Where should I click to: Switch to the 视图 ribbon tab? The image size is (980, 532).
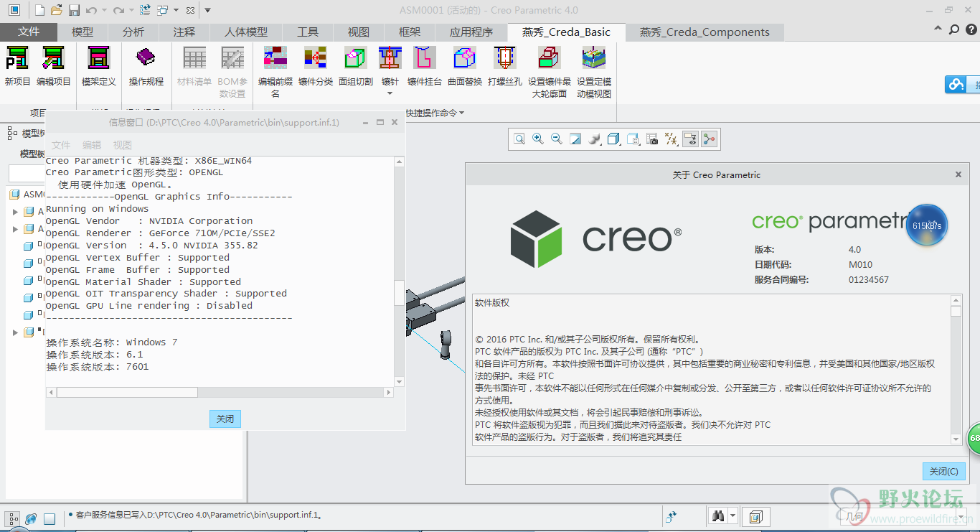point(359,32)
